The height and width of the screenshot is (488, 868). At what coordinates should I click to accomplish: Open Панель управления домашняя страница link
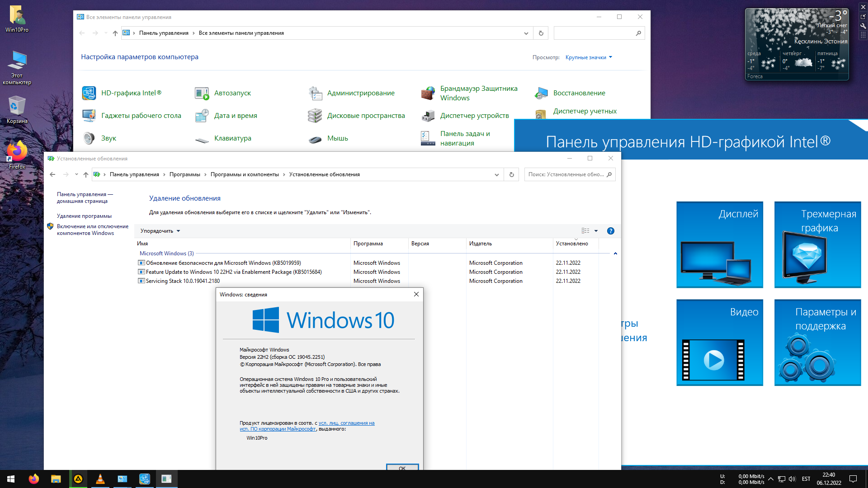pyautogui.click(x=85, y=198)
